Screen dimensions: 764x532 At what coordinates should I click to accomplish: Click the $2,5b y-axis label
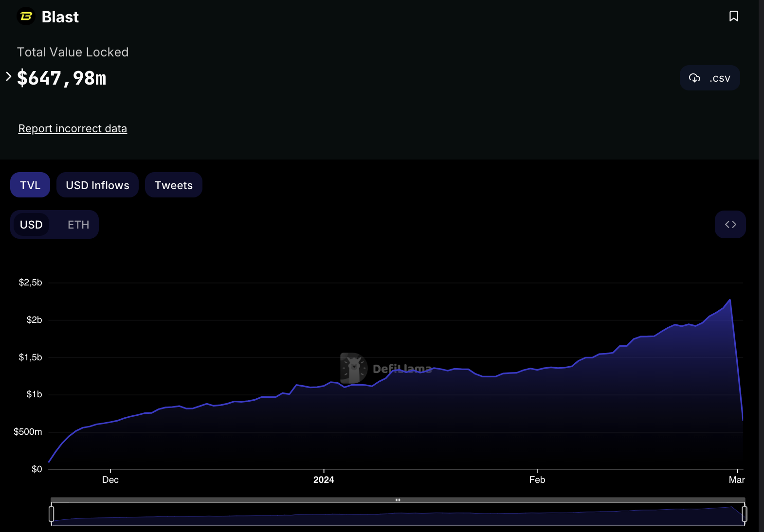(x=30, y=283)
